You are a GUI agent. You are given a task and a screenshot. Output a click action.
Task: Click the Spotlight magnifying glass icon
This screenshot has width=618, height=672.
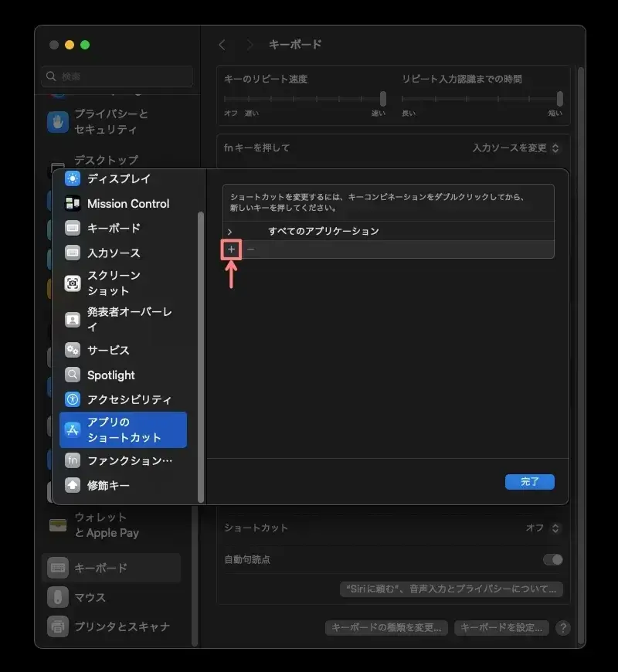point(73,375)
